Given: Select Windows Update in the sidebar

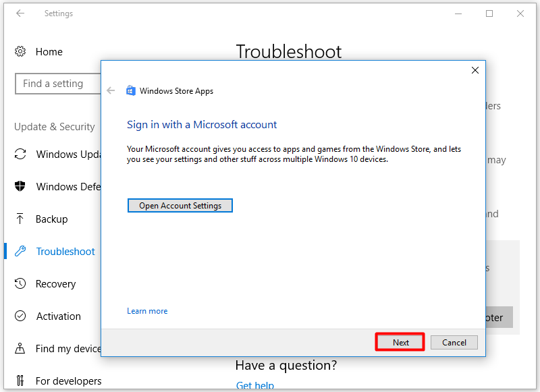Looking at the screenshot, I should (68, 155).
